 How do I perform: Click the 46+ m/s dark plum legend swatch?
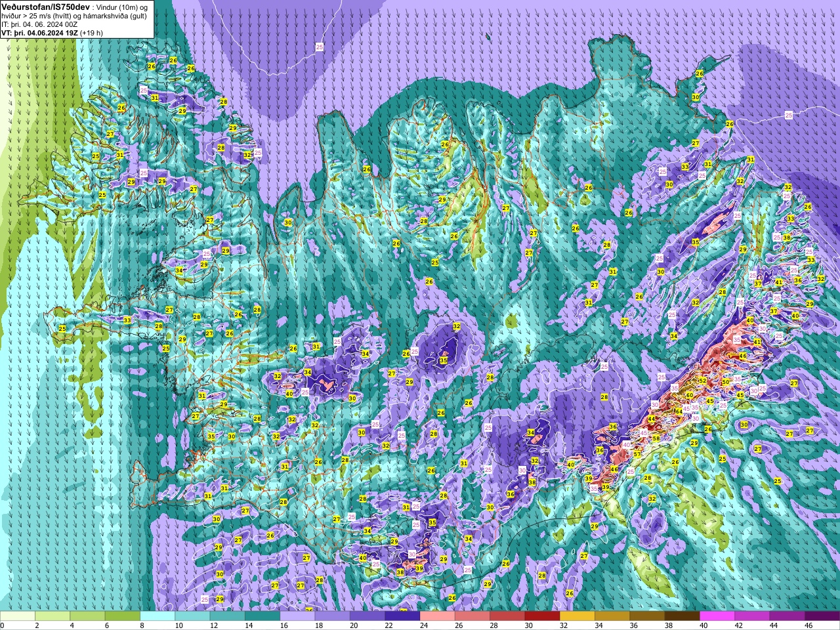click(x=823, y=616)
